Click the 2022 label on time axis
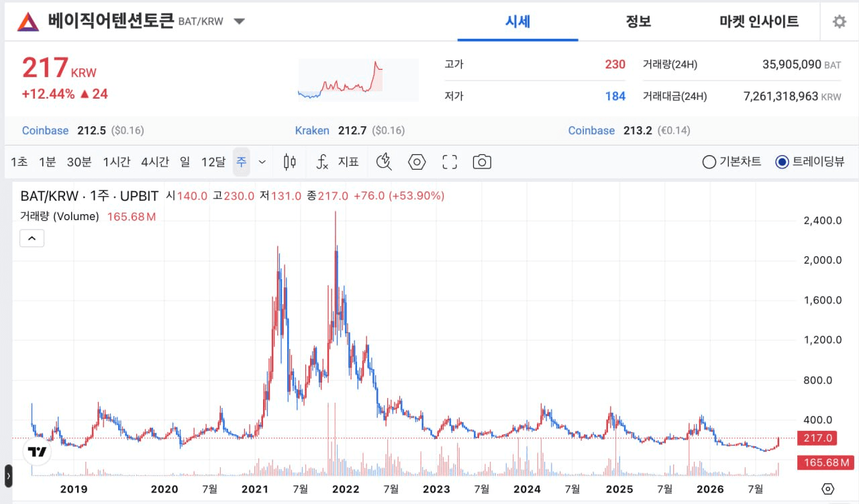859x504 pixels. (346, 489)
